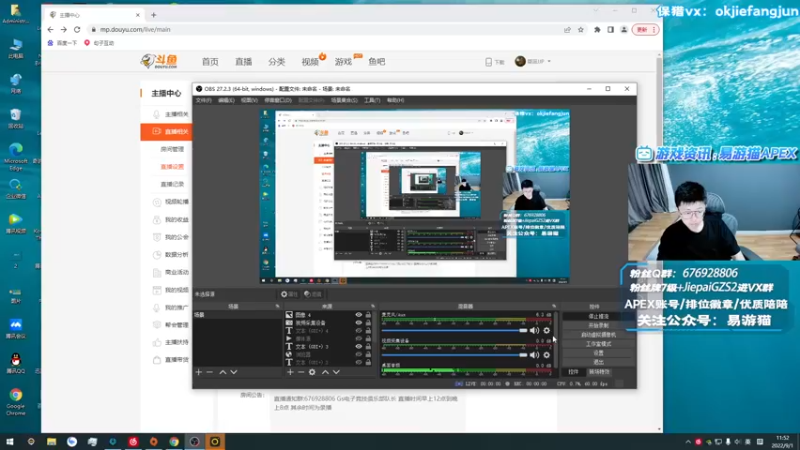Click 开始录制 button in OBS controls

click(598, 326)
